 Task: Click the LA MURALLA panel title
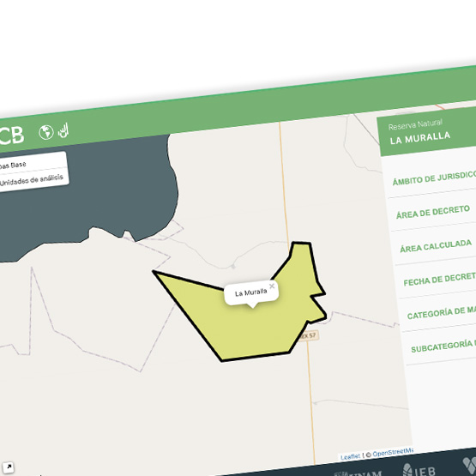[x=420, y=138]
